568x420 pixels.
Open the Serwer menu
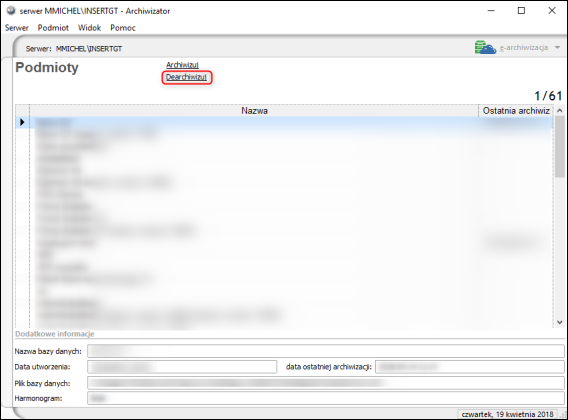17,28
